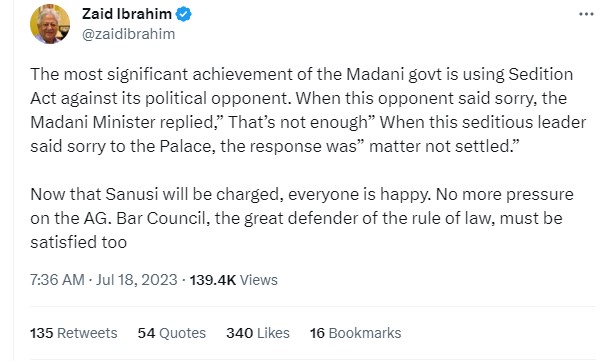
Task: Click the 'Jul 18, 2023' date text
Action: [137, 279]
